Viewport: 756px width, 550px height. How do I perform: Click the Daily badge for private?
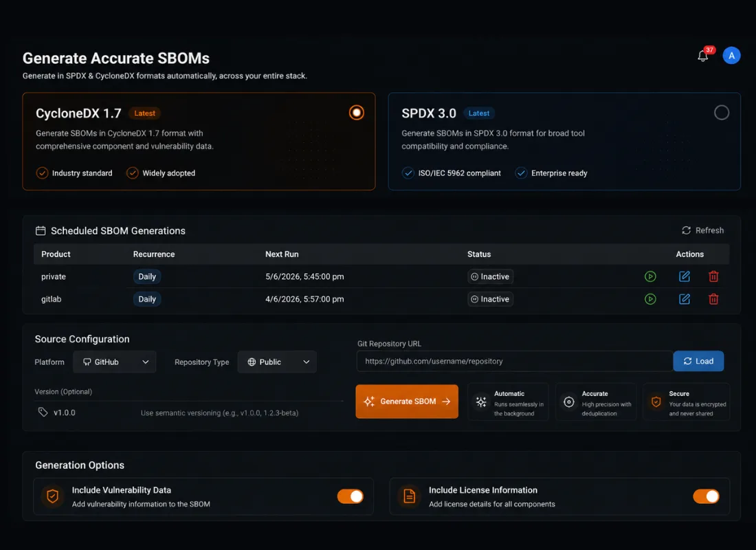pos(147,276)
